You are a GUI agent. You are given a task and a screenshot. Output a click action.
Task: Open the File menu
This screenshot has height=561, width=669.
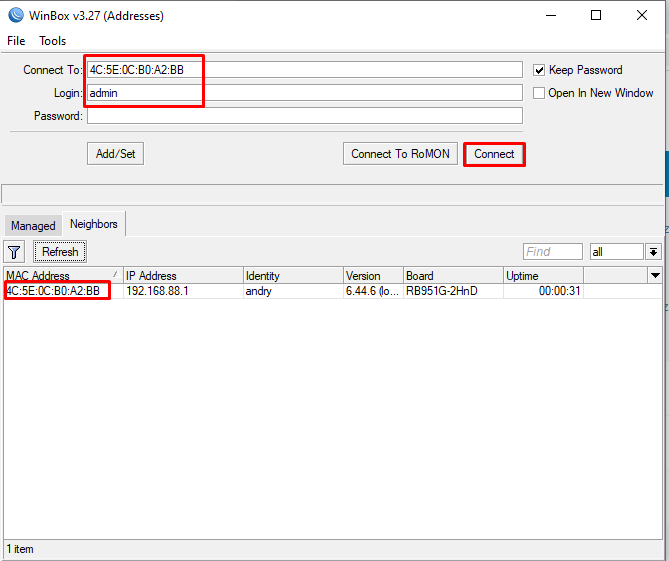(16, 41)
